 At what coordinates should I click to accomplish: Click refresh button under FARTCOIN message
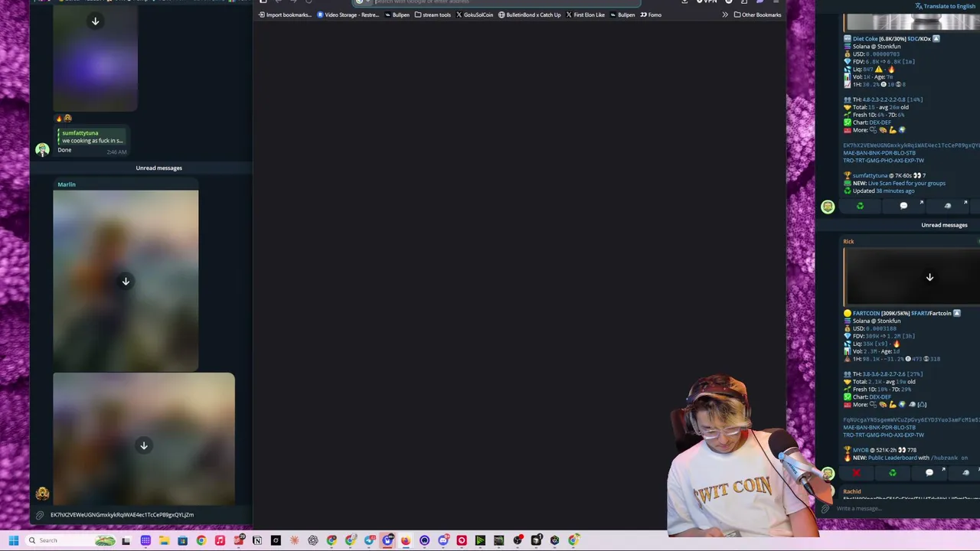pos(892,473)
